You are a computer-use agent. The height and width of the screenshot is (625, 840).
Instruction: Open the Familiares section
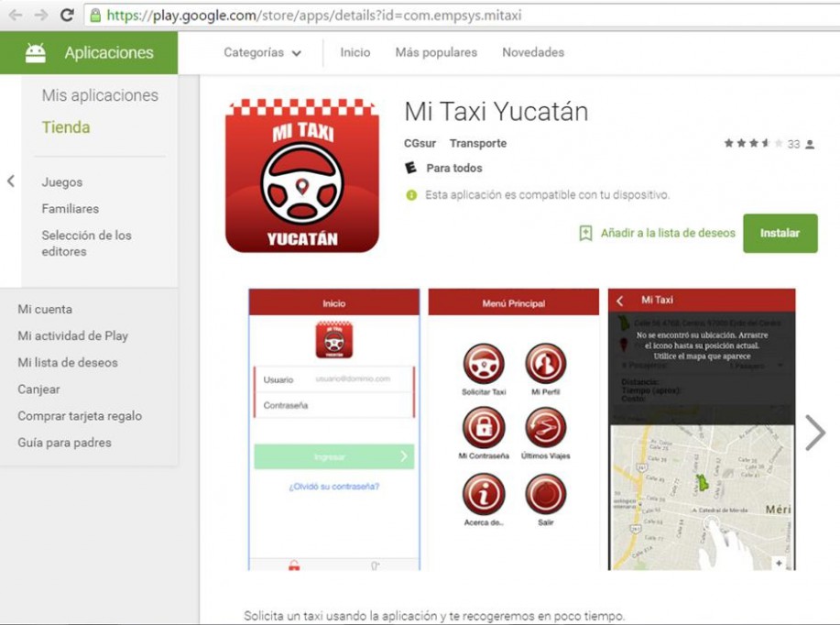(x=71, y=209)
